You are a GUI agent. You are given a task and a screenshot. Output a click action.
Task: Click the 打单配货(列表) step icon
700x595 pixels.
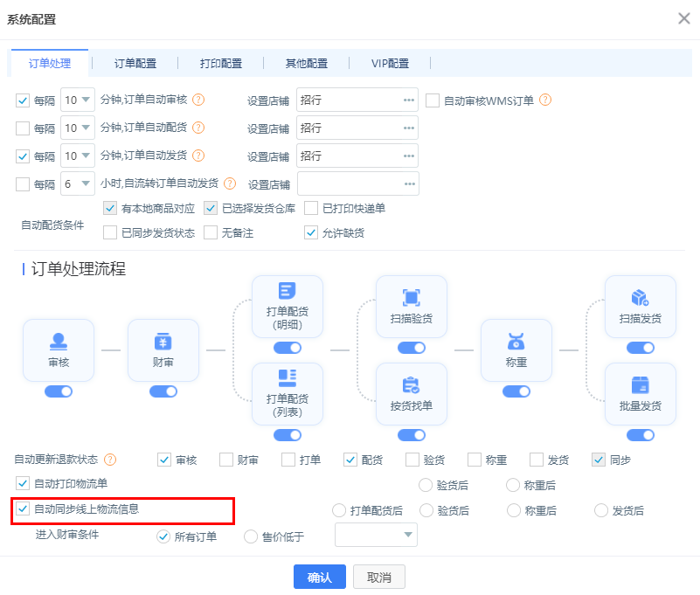pos(287,377)
